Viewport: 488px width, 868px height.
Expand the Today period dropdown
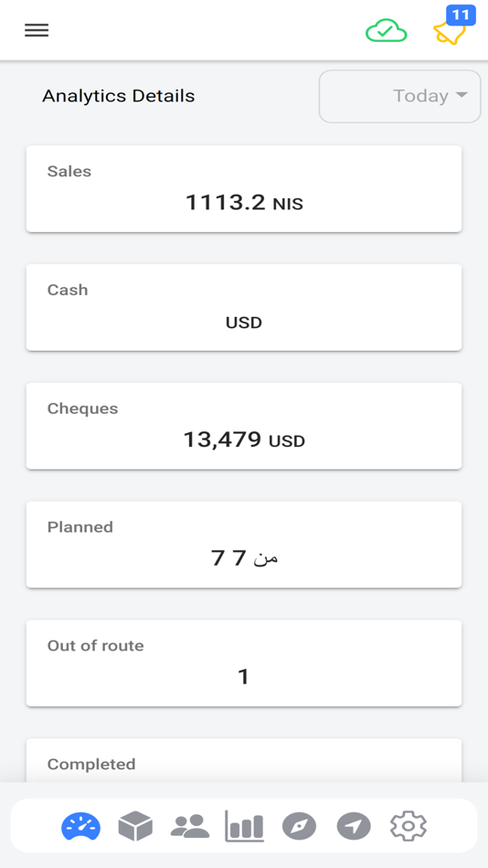[x=400, y=96]
